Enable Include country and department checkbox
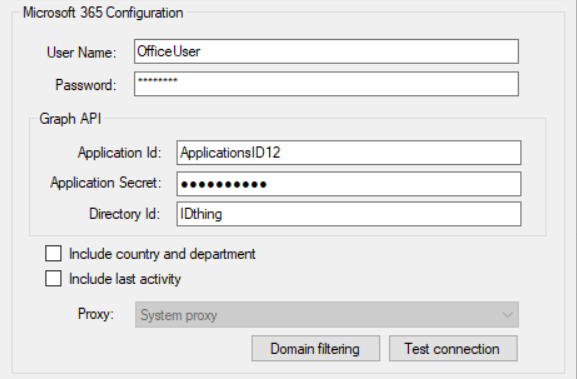 [53, 254]
